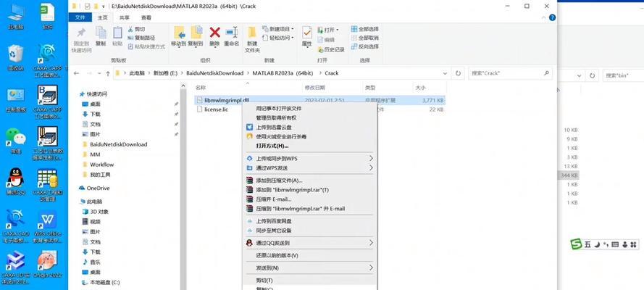
Task: Switch to the 共享 ribbon tab
Action: point(124,17)
